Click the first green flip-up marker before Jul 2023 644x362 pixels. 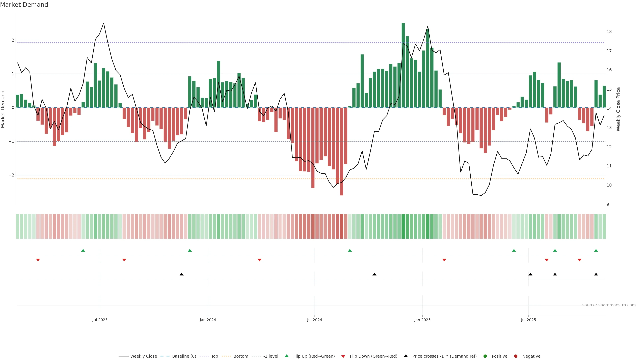[x=83, y=251]
